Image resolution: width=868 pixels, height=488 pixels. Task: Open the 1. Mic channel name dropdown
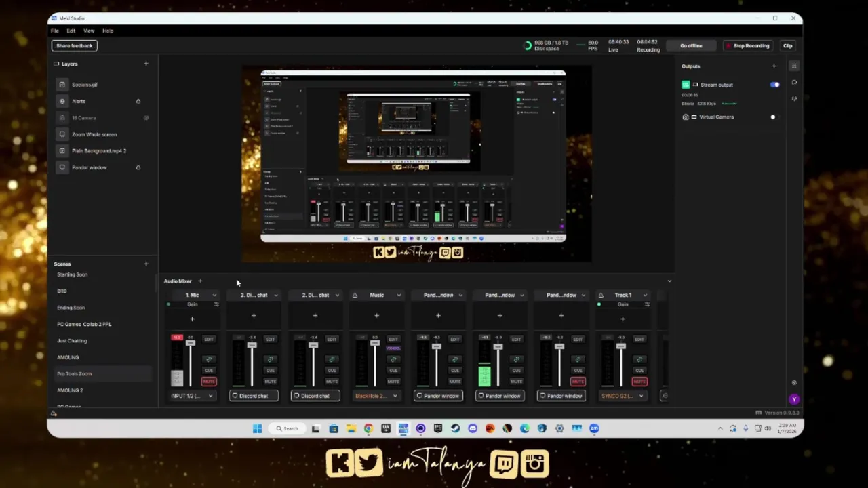tap(214, 295)
